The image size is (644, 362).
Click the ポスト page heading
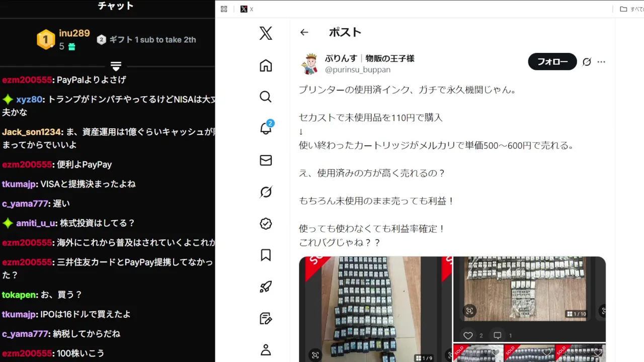pyautogui.click(x=345, y=32)
